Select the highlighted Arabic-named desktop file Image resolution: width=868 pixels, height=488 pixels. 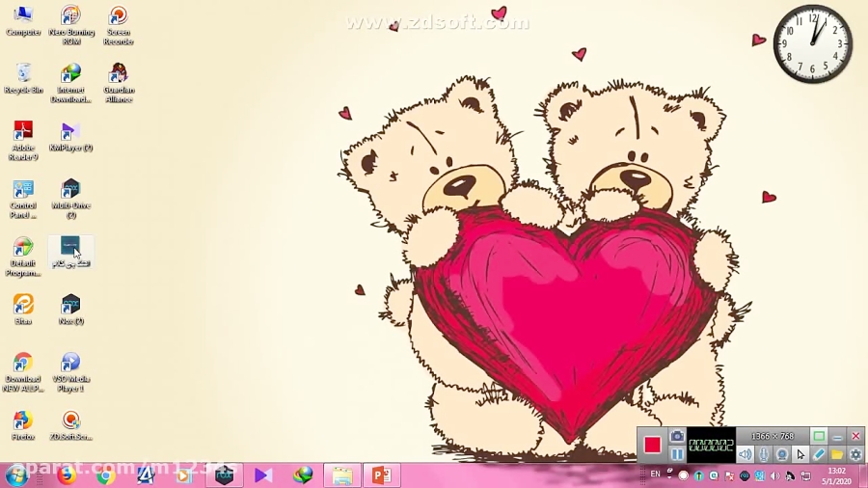pyautogui.click(x=70, y=253)
